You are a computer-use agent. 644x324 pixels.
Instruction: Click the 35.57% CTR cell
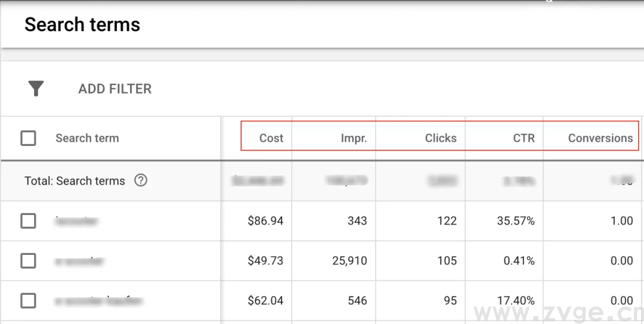point(516,221)
